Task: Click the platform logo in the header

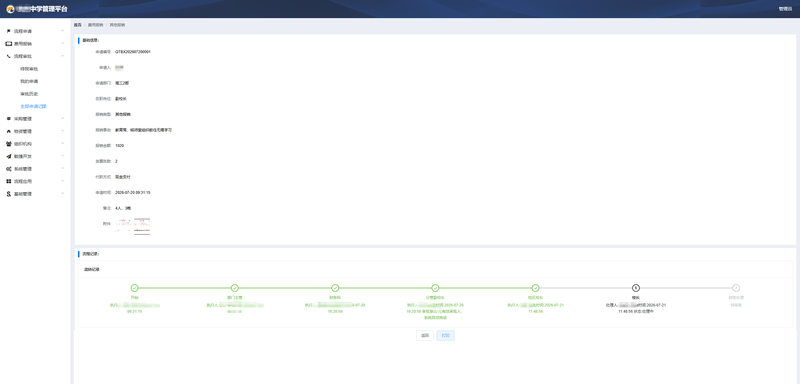Action: pos(10,9)
